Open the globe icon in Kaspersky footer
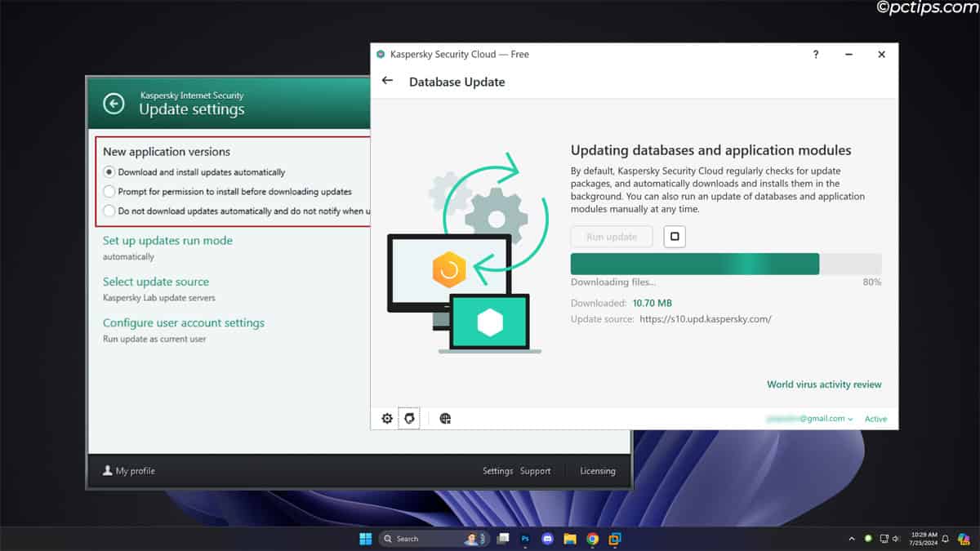This screenshot has height=551, width=980. (x=445, y=419)
